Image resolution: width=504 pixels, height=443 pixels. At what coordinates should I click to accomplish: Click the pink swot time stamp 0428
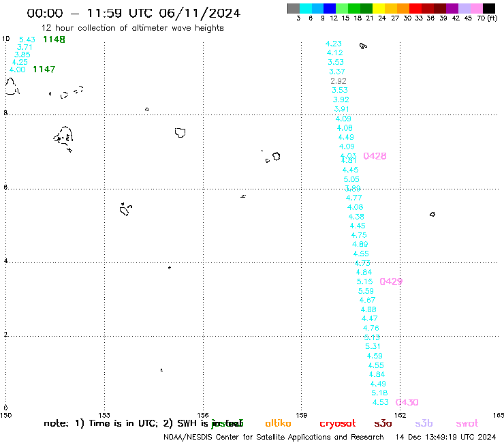coord(375,156)
